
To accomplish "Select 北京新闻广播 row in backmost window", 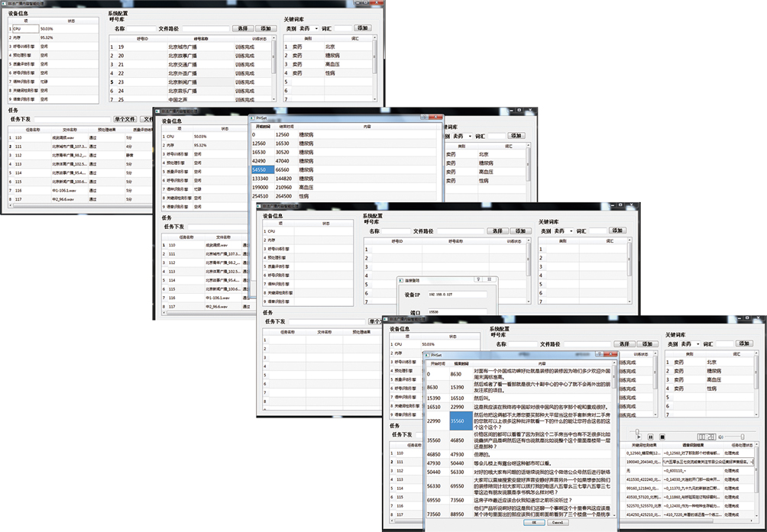I will [x=189, y=82].
